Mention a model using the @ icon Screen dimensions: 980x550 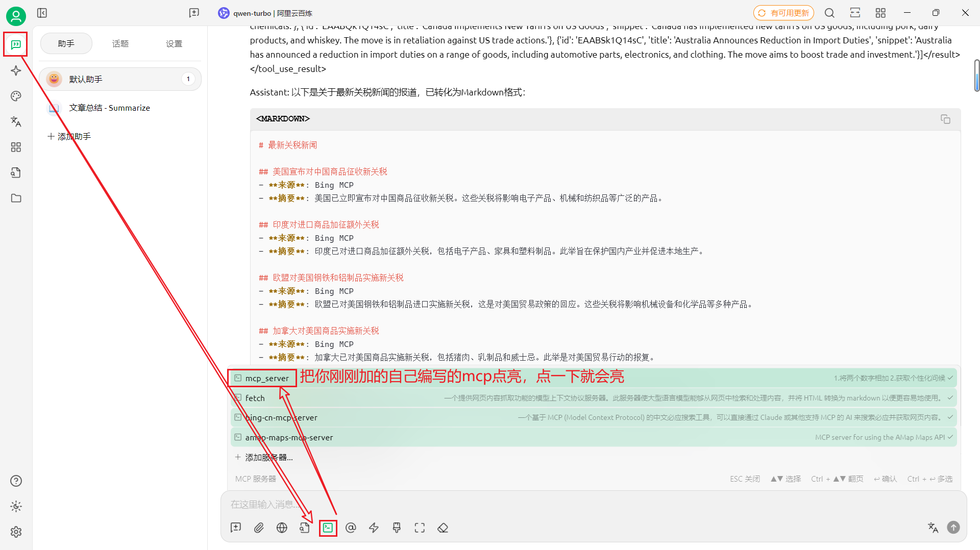tap(351, 528)
